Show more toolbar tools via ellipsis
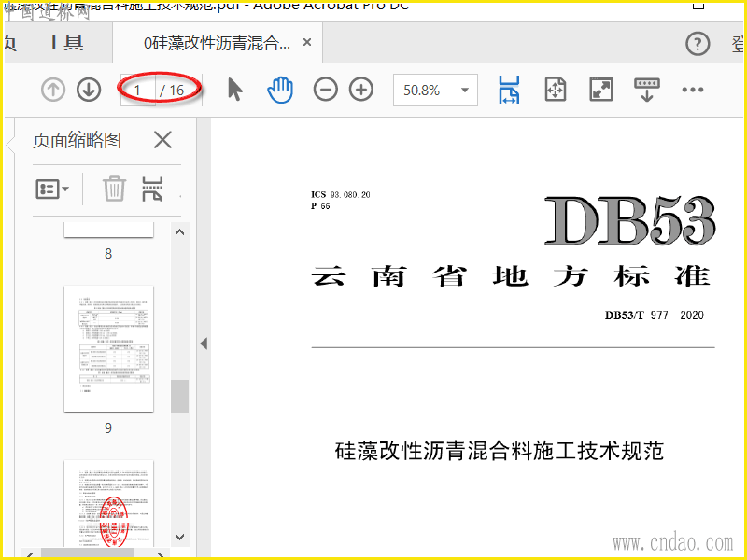This screenshot has height=560, width=747. click(x=692, y=90)
